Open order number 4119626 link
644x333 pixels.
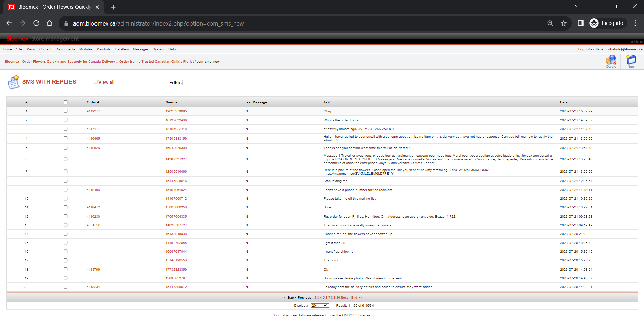(93, 148)
